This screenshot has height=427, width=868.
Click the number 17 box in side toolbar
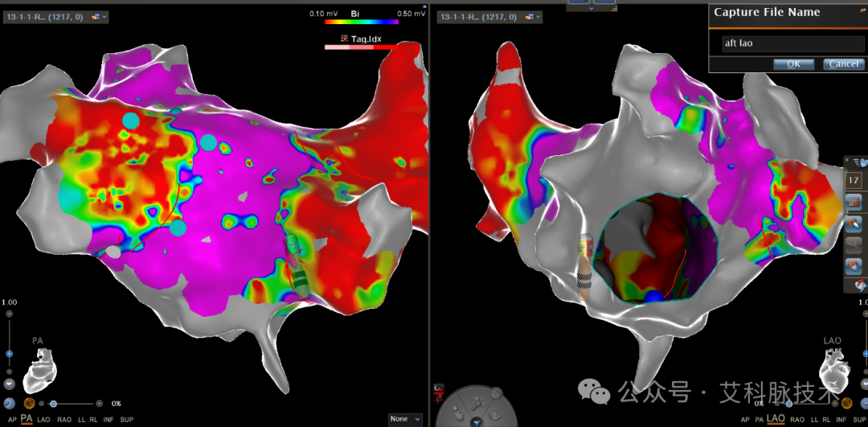853,181
